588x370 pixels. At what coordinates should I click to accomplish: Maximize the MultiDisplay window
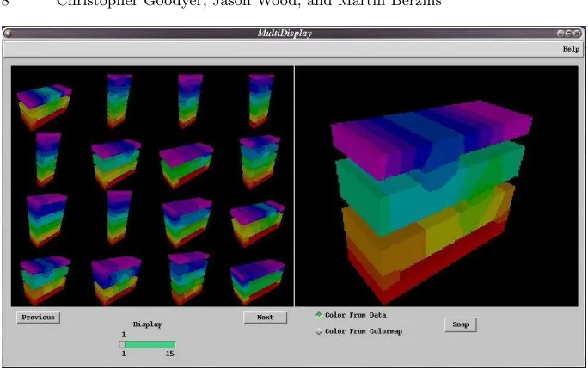pos(569,34)
